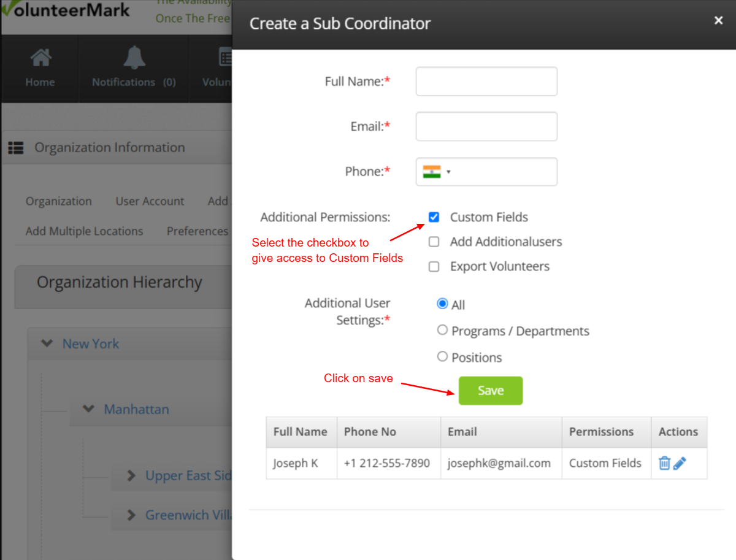Enable the Add Additionalusers checkbox

[x=434, y=242]
